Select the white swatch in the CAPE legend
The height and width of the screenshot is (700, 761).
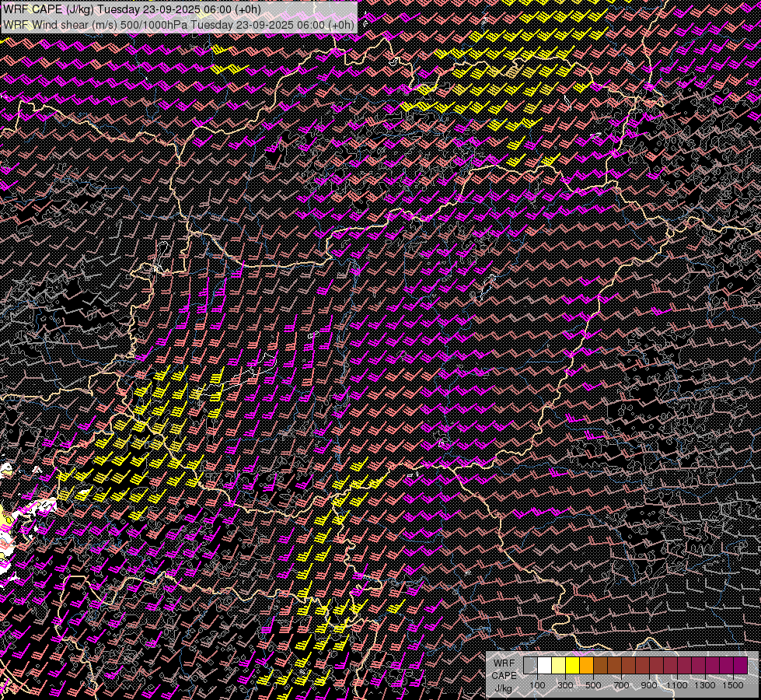pos(544,666)
